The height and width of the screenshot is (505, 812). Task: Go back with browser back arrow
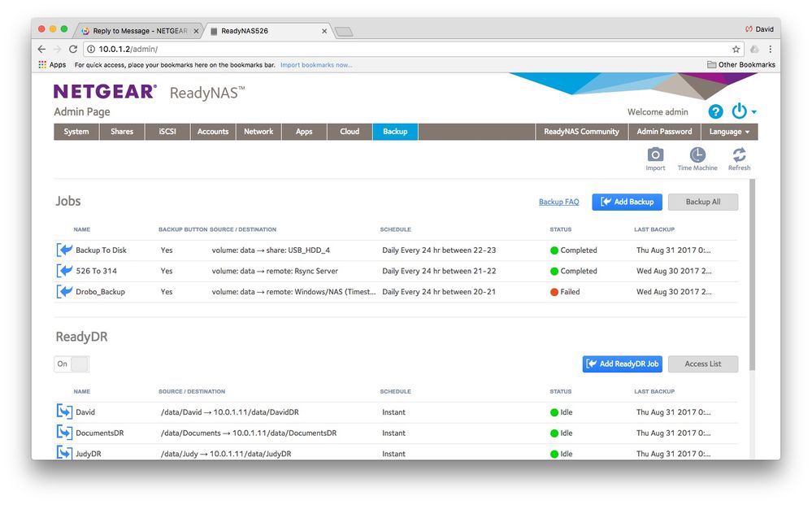[x=41, y=50]
